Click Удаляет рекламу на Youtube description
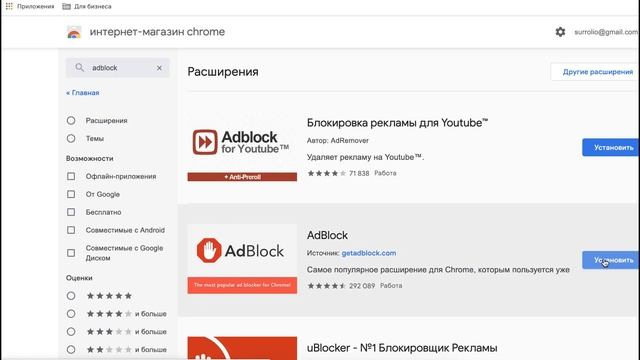 pyautogui.click(x=365, y=157)
